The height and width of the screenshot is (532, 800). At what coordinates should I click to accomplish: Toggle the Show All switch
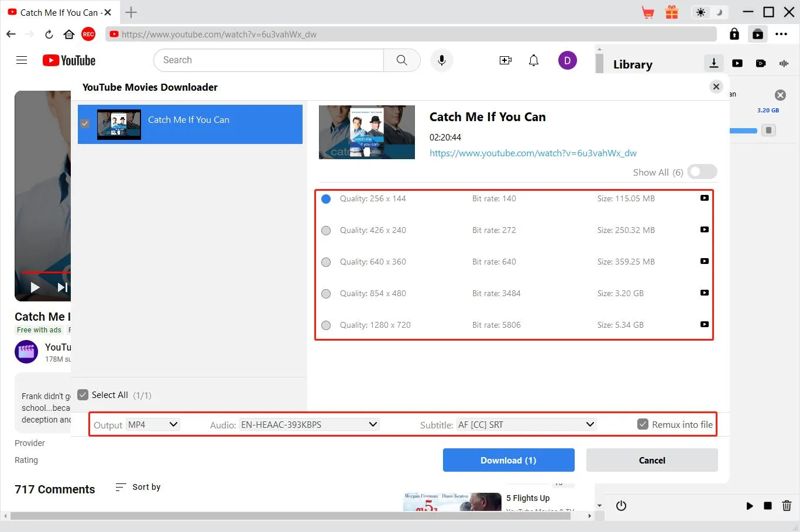pos(702,172)
